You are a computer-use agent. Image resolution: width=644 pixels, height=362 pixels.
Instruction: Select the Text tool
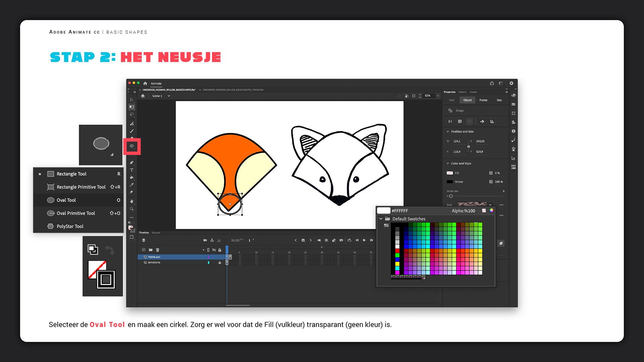(x=132, y=170)
